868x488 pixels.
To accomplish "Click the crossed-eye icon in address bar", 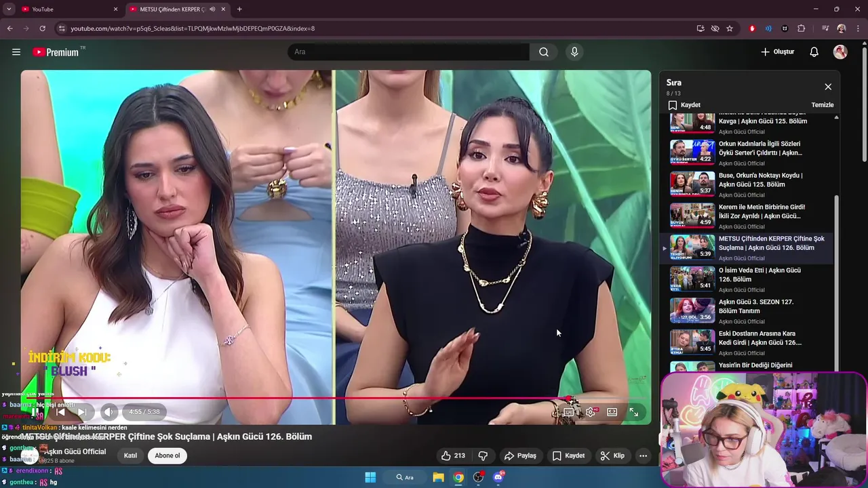I will coord(715,28).
